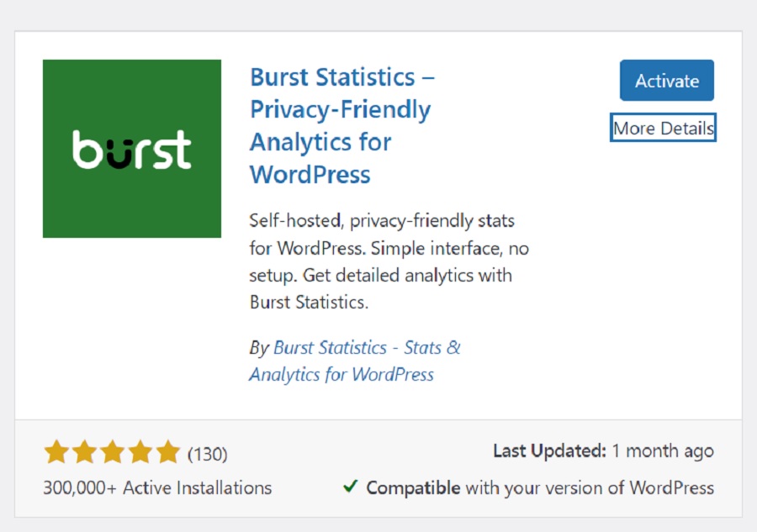Select the second gold rating star
The height and width of the screenshot is (532, 757).
pyautogui.click(x=84, y=452)
